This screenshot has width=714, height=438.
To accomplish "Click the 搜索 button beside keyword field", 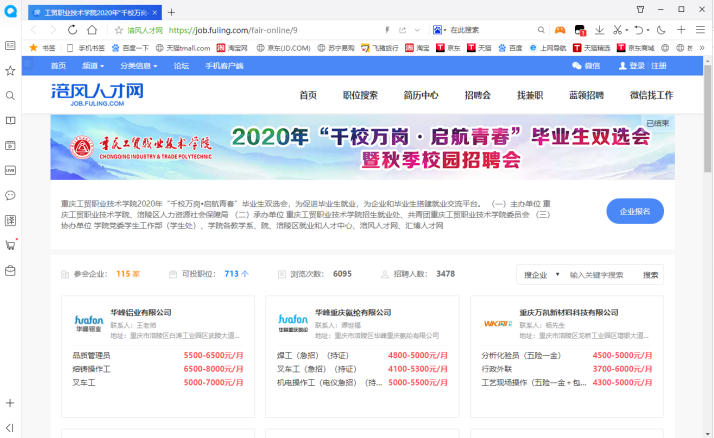I will [x=650, y=275].
